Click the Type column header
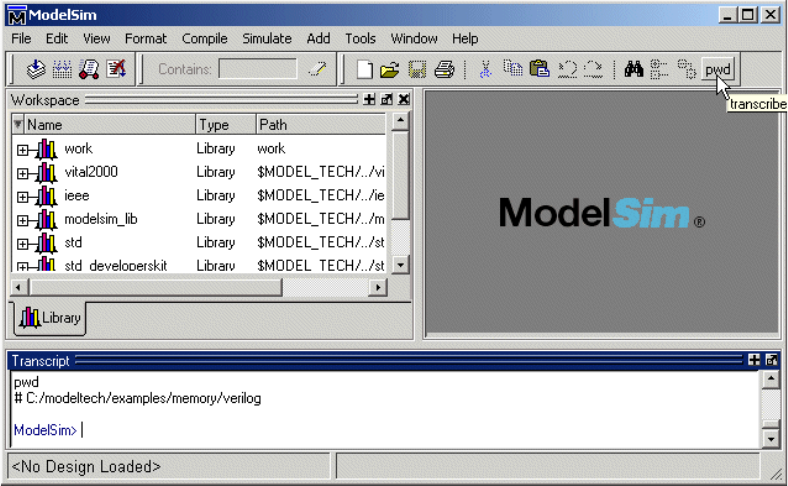 (x=226, y=124)
